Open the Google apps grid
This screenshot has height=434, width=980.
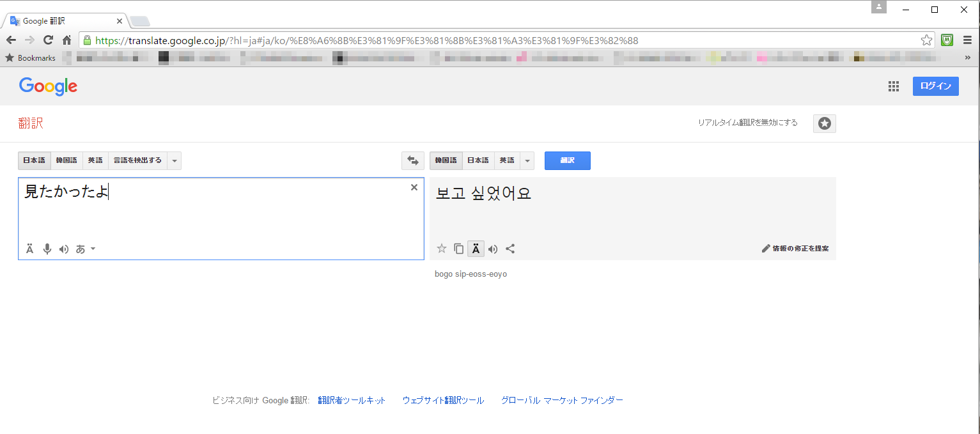tap(894, 86)
